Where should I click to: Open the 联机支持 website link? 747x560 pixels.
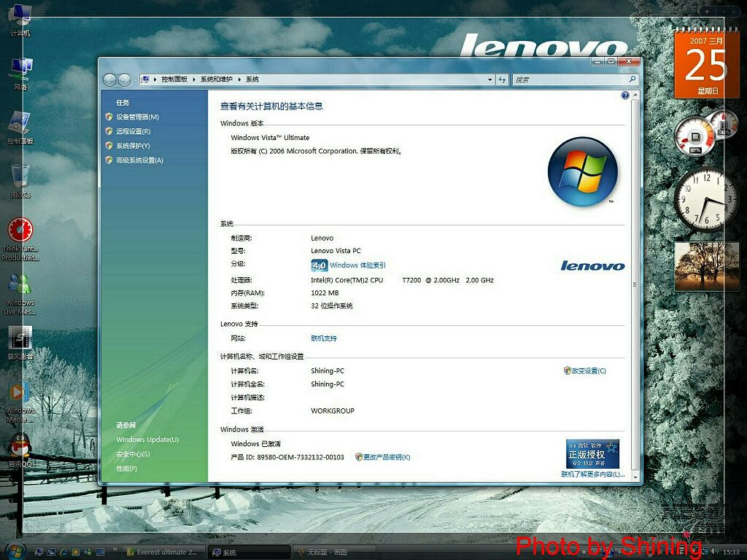pos(323,338)
